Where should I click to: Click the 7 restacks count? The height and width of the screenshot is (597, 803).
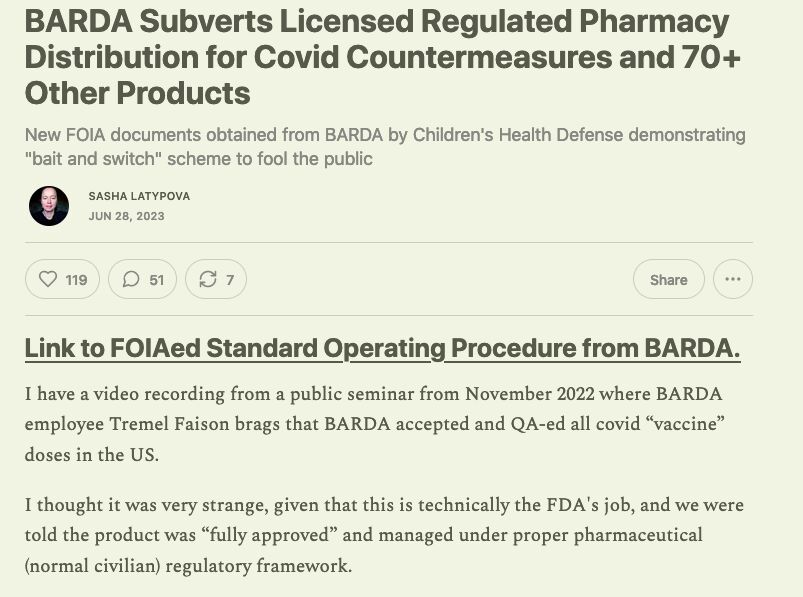click(x=230, y=280)
